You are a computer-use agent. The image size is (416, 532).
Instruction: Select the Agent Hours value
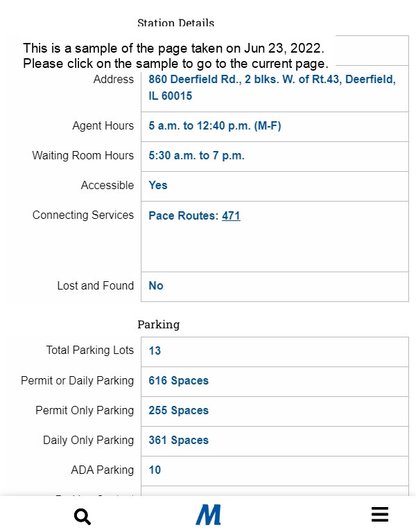pos(215,126)
